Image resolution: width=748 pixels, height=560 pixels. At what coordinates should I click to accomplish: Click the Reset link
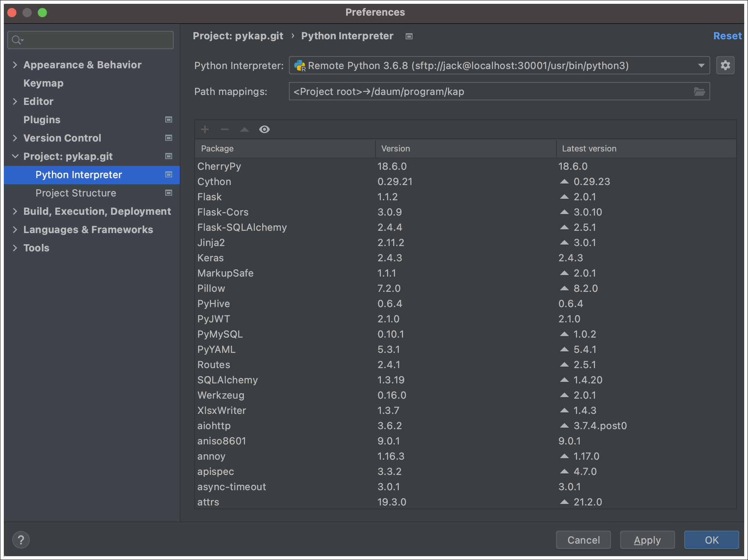tap(727, 36)
